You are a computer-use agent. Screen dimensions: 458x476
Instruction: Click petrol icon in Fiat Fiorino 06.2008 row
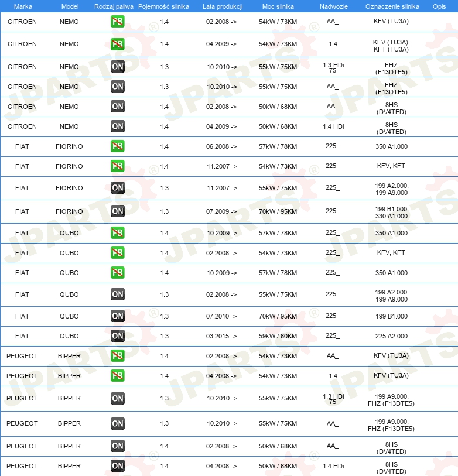click(x=118, y=146)
